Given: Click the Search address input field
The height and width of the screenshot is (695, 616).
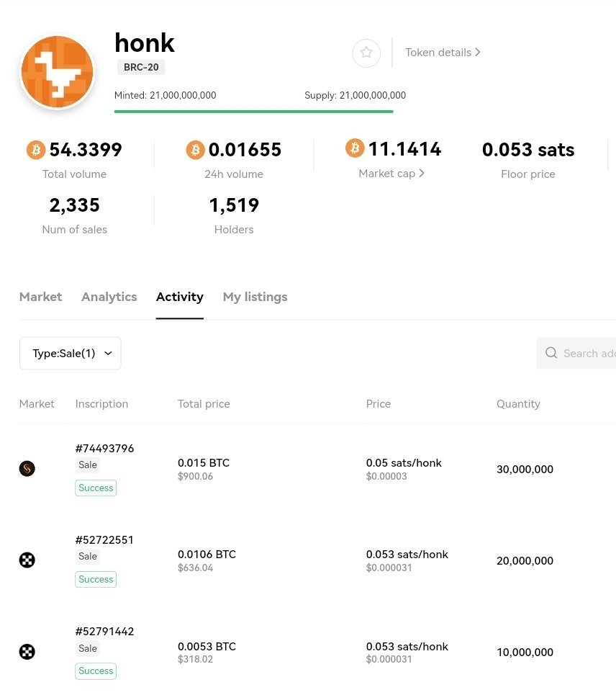Looking at the screenshot, I should tap(576, 354).
